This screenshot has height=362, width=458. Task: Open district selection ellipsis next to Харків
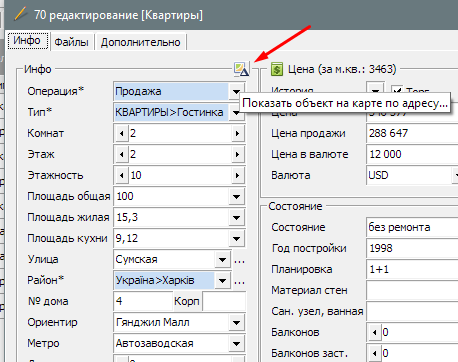point(239,281)
